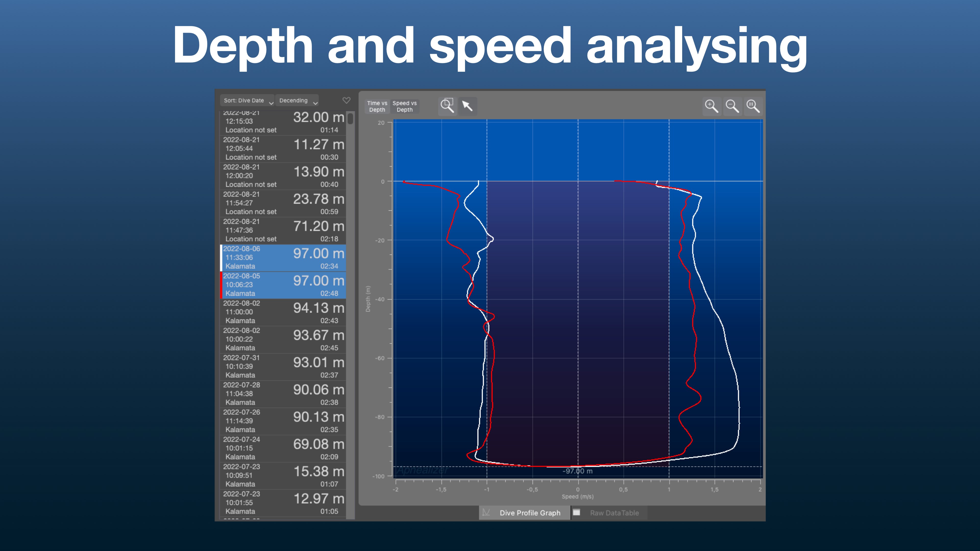
Task: Open the Decending order dropdown
Action: (297, 101)
